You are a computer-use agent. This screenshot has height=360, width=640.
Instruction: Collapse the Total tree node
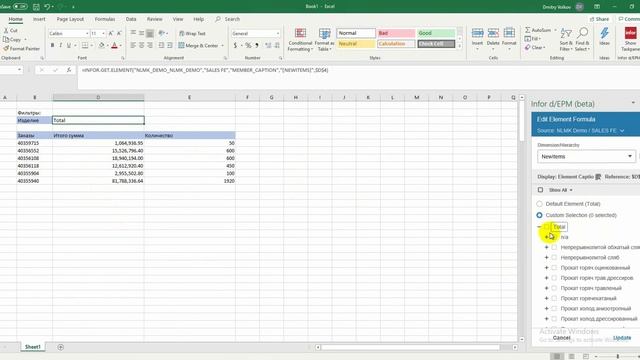[x=539, y=227]
